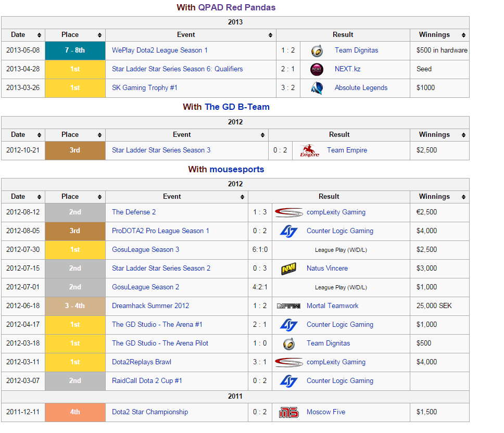Click the Moscow Five logo
This screenshot has height=433, width=504.
(x=288, y=412)
